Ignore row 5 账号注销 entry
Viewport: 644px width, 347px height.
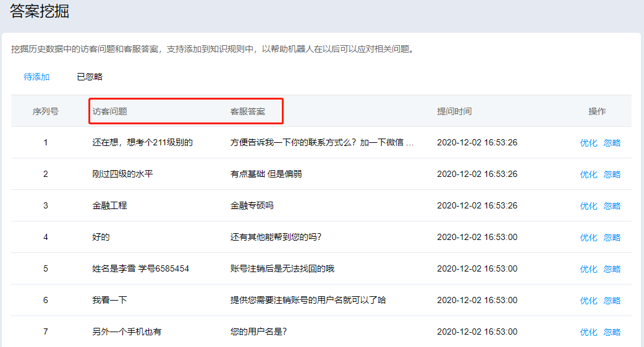click(x=612, y=269)
